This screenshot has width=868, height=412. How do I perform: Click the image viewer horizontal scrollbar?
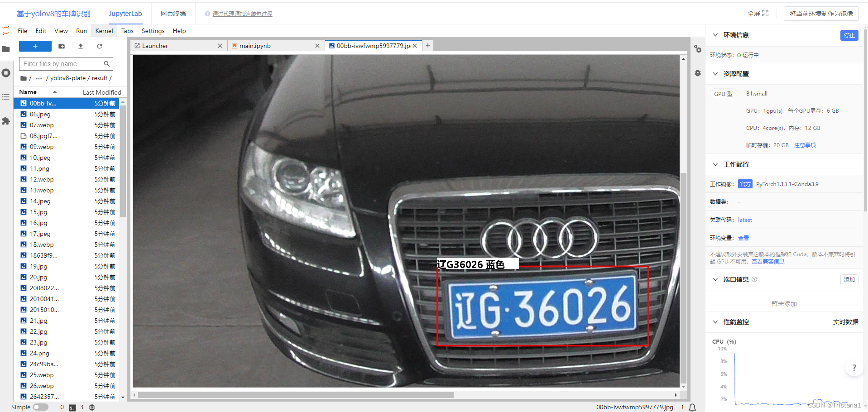point(296,395)
